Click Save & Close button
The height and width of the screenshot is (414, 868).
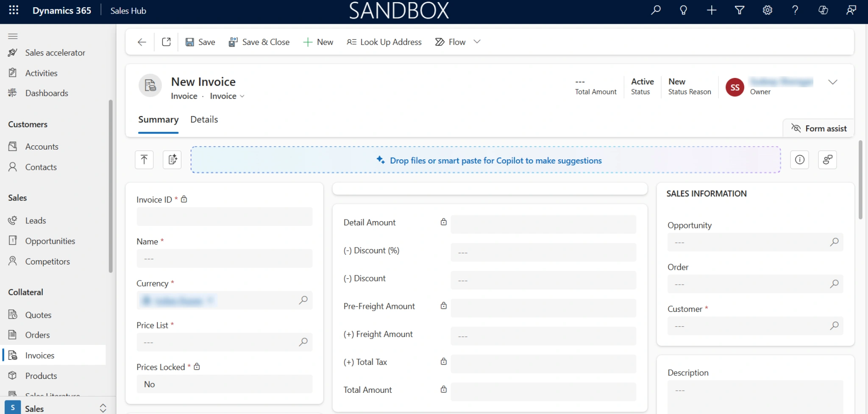point(259,42)
